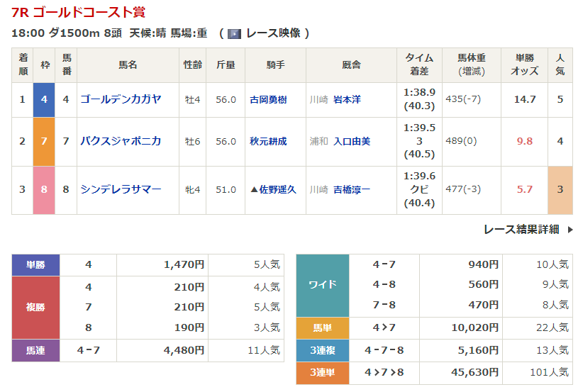Click the arrow next to レース結果詳細

(570, 230)
